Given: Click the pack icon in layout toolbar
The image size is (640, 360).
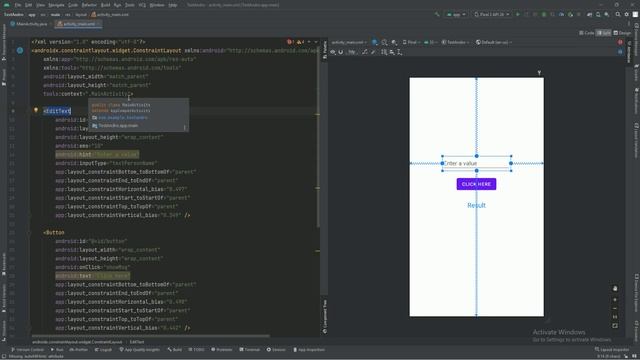Looking at the screenshot, I should click(x=384, y=52).
